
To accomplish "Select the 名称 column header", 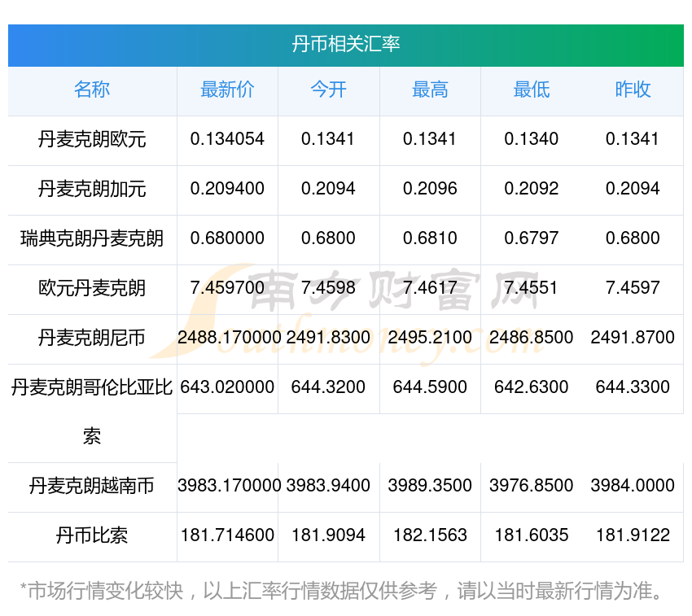I will (x=92, y=90).
